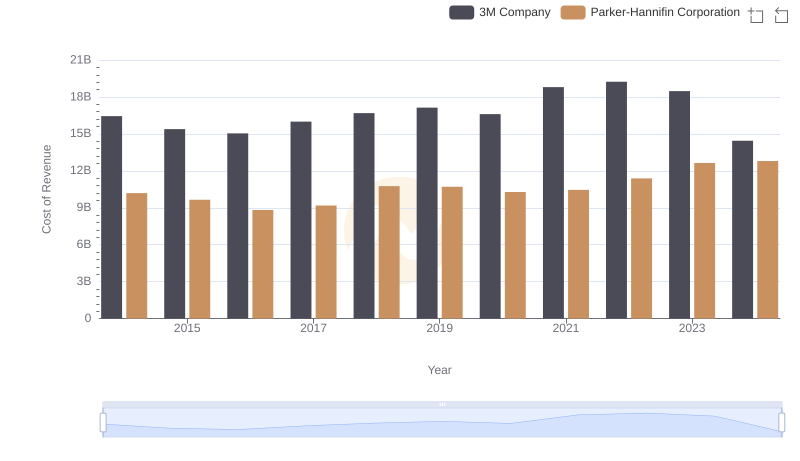800x461 pixels.
Task: Click the zoom reset (back) icon
Action: pos(781,15)
